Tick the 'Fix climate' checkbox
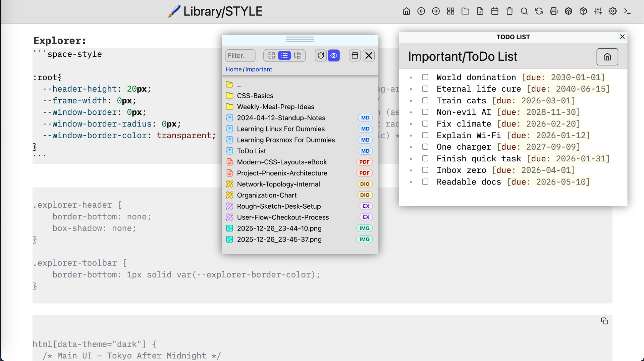This screenshot has height=361, width=644. [425, 124]
